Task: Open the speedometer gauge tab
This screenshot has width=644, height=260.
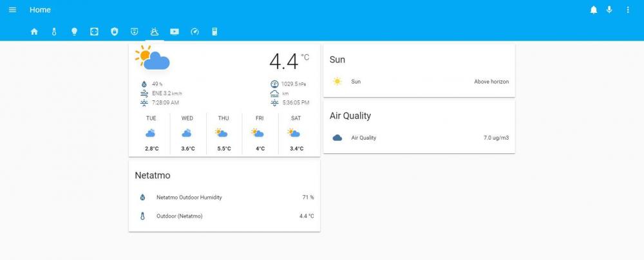Action: click(x=194, y=32)
